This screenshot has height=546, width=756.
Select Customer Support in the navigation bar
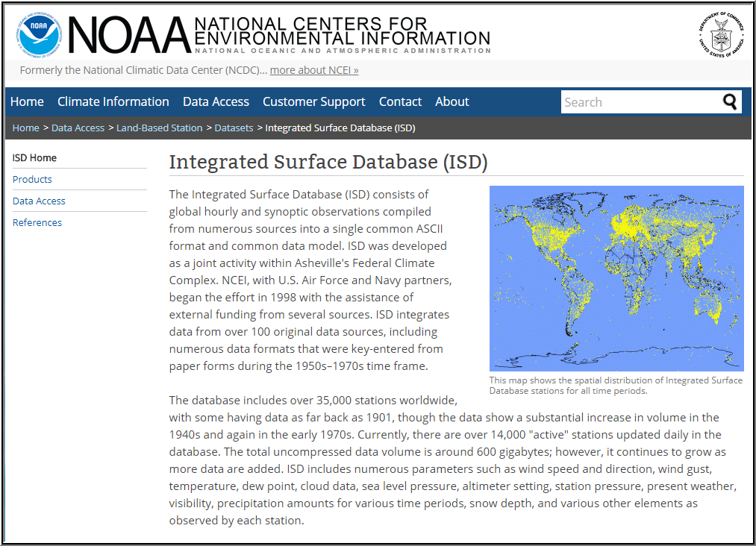pos(313,101)
